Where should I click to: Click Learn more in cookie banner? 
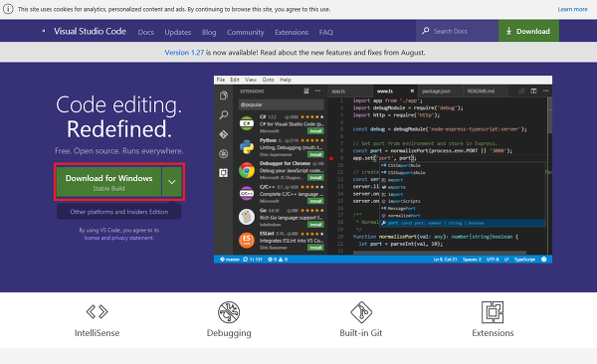coord(573,9)
